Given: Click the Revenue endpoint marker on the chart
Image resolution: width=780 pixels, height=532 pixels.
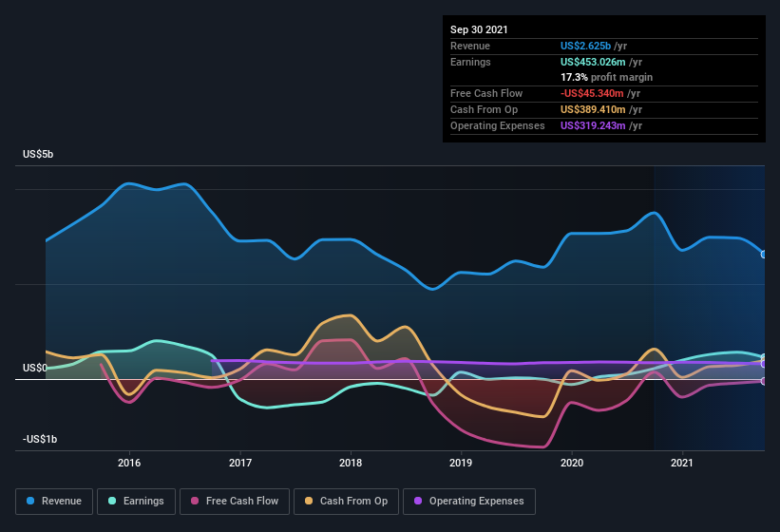Looking at the screenshot, I should point(764,255).
